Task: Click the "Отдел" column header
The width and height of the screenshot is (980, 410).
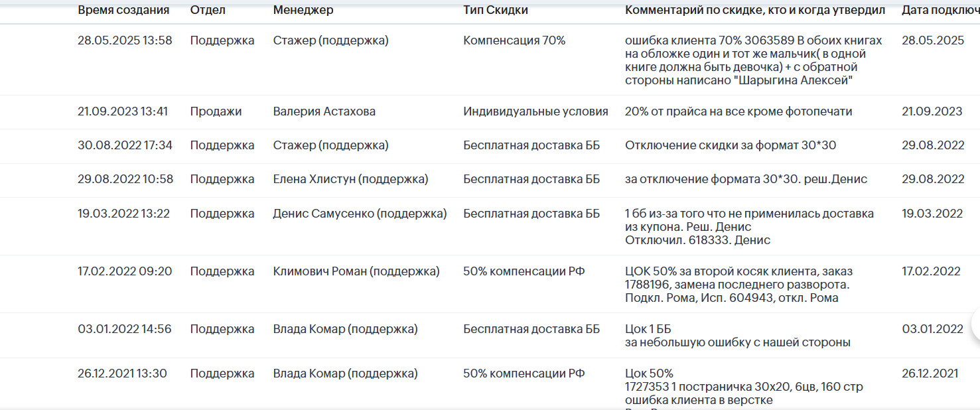Action: [208, 10]
